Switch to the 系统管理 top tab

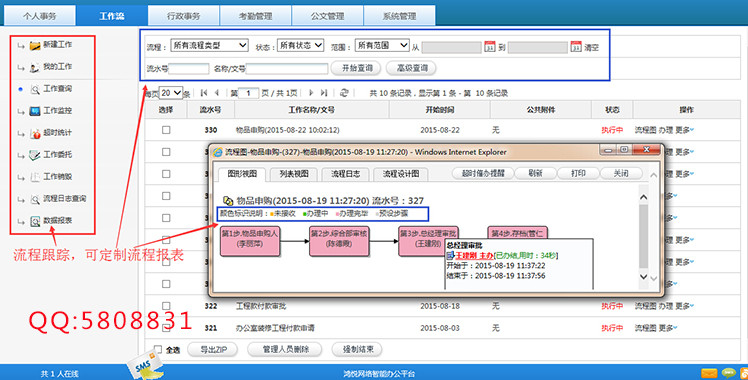tap(400, 16)
